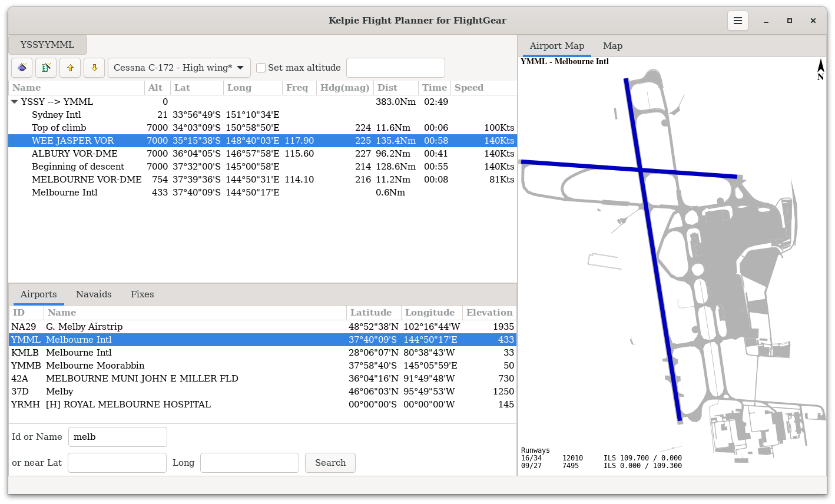835x504 pixels.
Task: Select YMMB Melbourne Moorabbin airport row
Action: click(x=263, y=366)
